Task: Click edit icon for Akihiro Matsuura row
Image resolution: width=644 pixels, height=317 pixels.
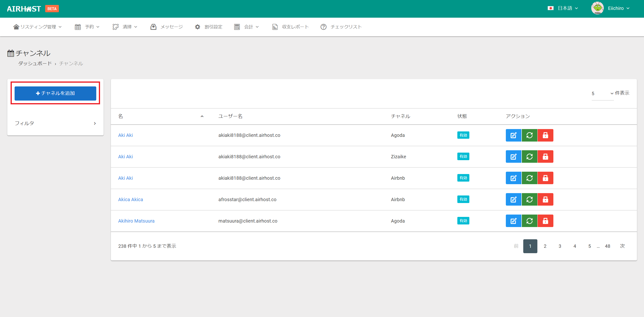Action: (513, 221)
